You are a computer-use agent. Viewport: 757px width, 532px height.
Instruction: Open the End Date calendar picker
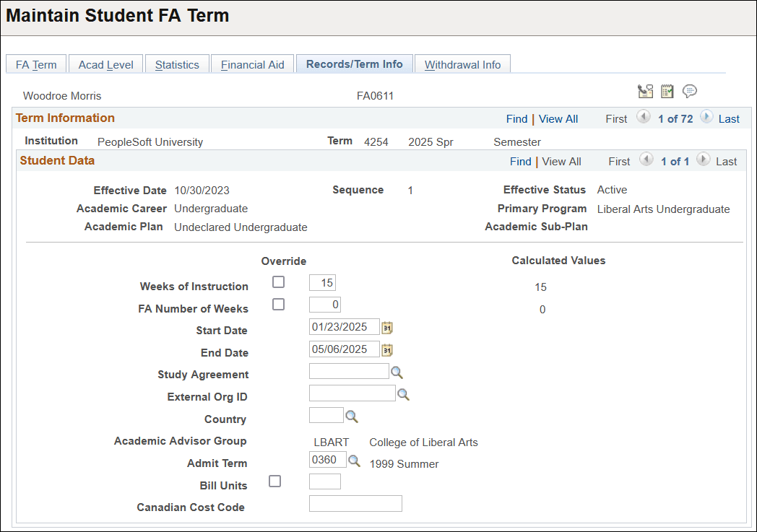pyautogui.click(x=386, y=349)
